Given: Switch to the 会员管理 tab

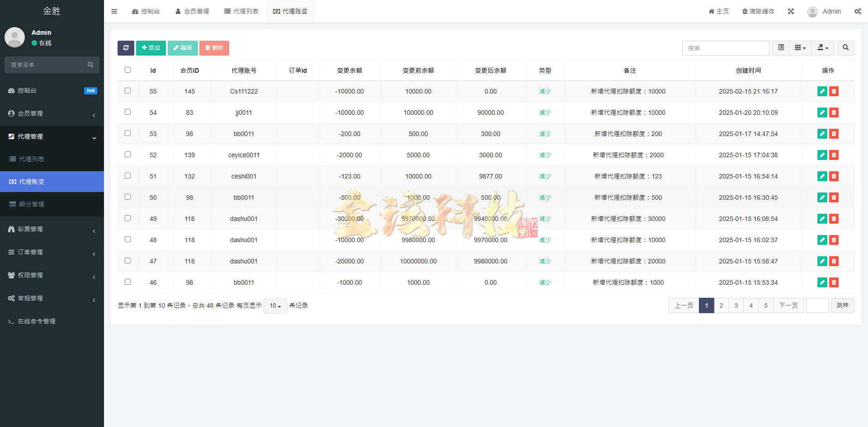Looking at the screenshot, I should click(192, 11).
